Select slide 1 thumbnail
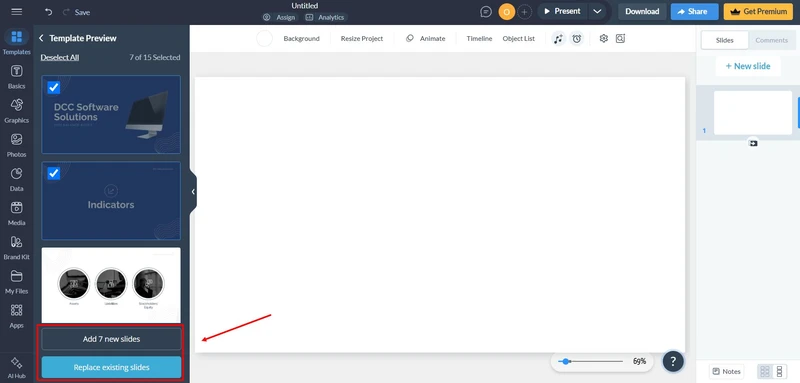800x383 pixels. pyautogui.click(x=753, y=113)
